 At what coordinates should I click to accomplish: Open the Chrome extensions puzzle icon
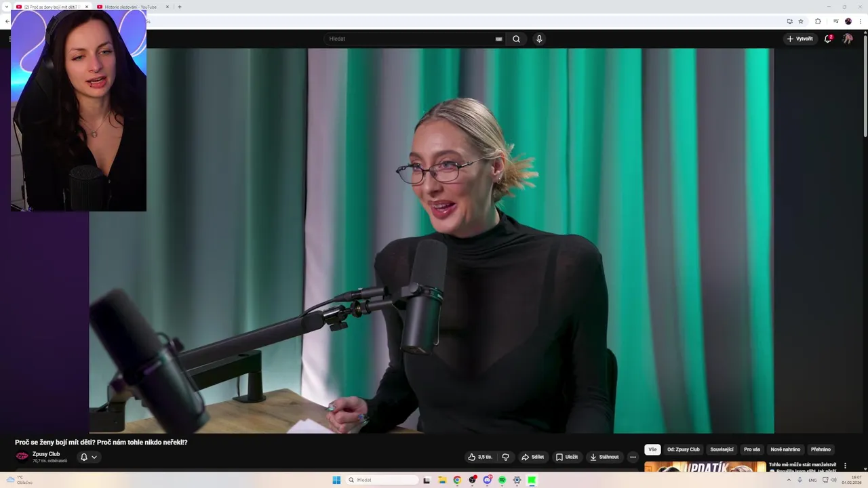[x=818, y=21]
